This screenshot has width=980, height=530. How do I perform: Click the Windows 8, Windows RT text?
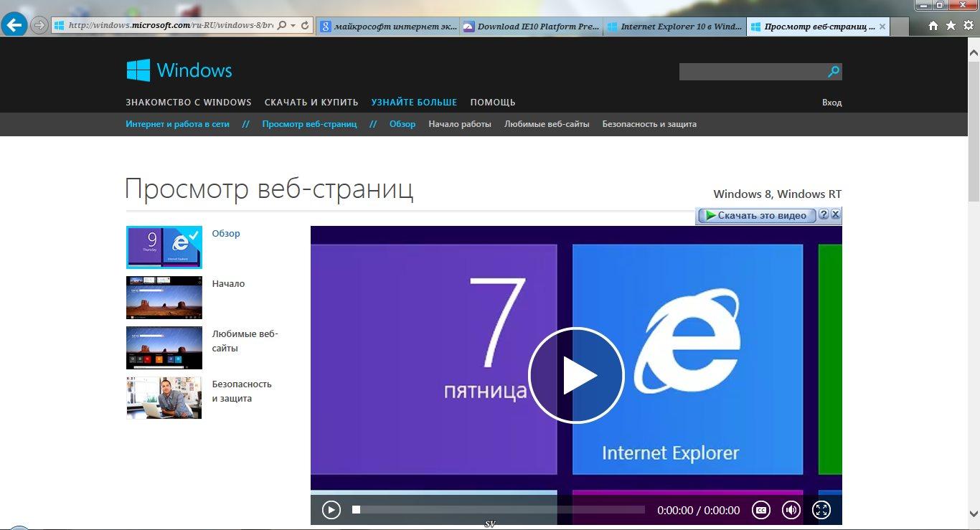point(778,194)
